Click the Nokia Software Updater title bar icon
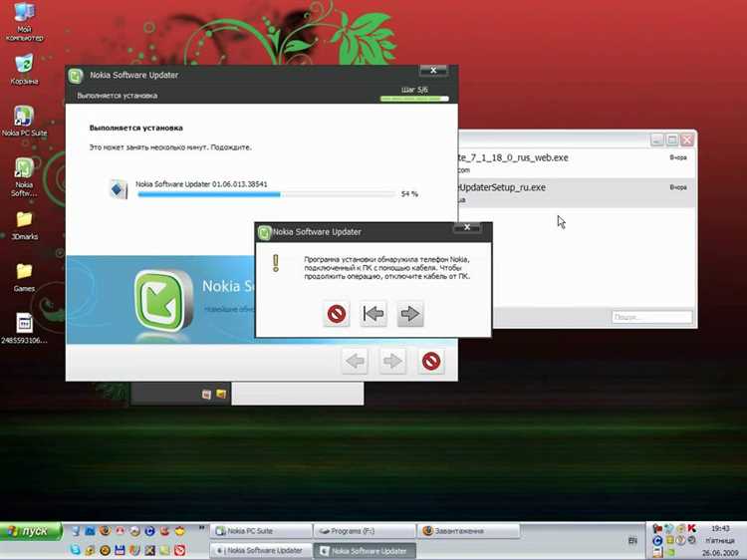Image resolution: width=747 pixels, height=560 pixels. point(76,76)
